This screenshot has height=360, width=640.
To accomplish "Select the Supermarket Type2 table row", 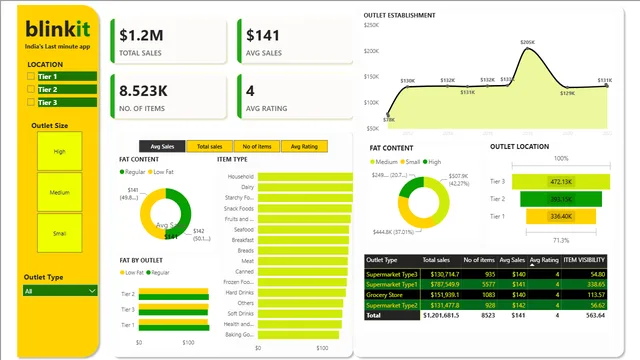I will (x=486, y=305).
